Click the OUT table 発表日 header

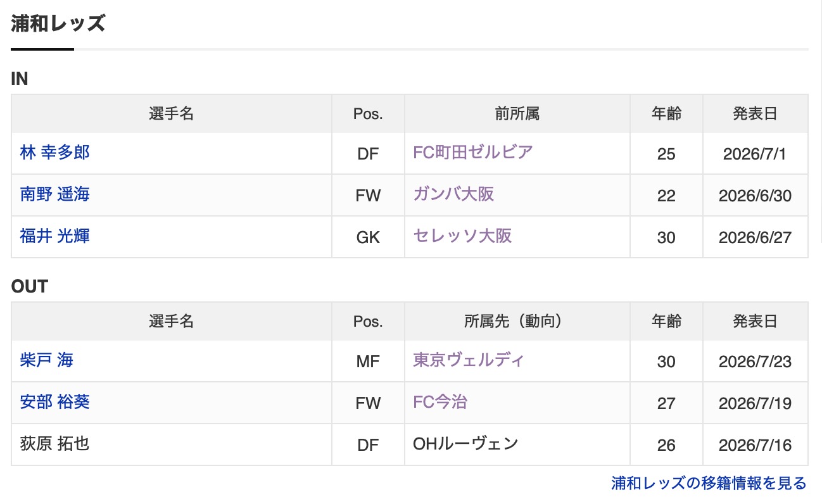click(756, 322)
